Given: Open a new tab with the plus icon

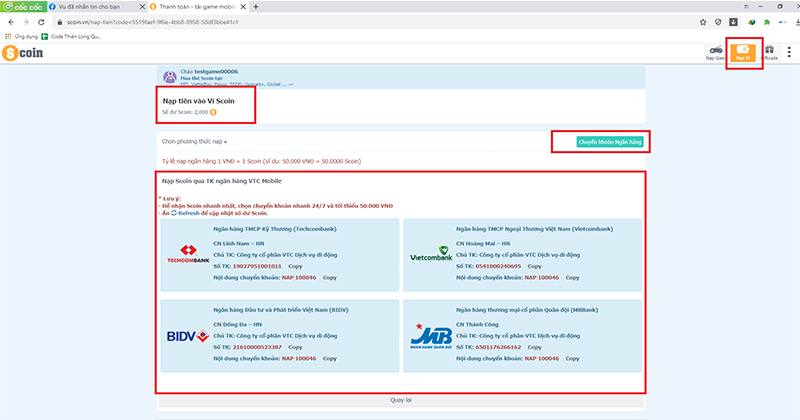Looking at the screenshot, I should click(x=256, y=7).
